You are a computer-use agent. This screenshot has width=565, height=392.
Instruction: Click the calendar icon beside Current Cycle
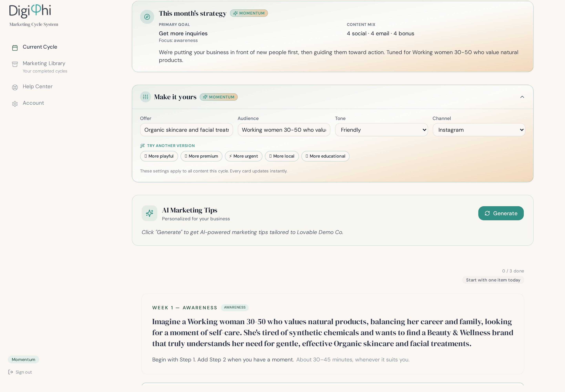(15, 48)
